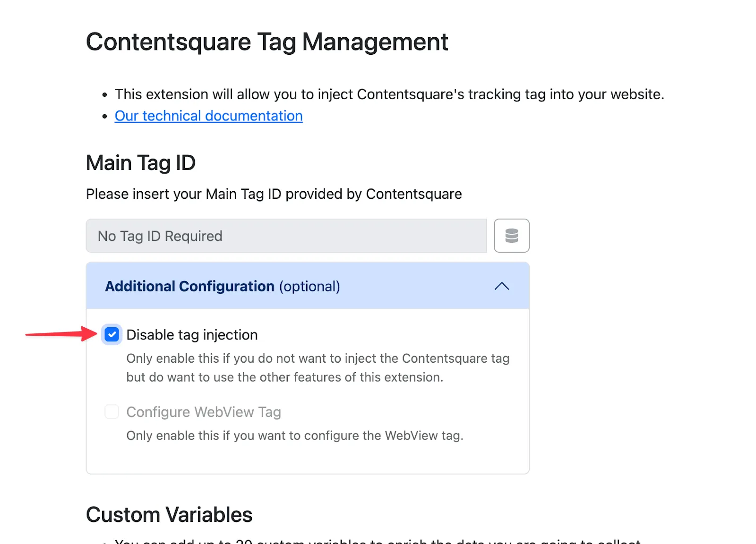Collapse Additional Configuration with the chevron
The width and height of the screenshot is (756, 544).
pos(501,286)
